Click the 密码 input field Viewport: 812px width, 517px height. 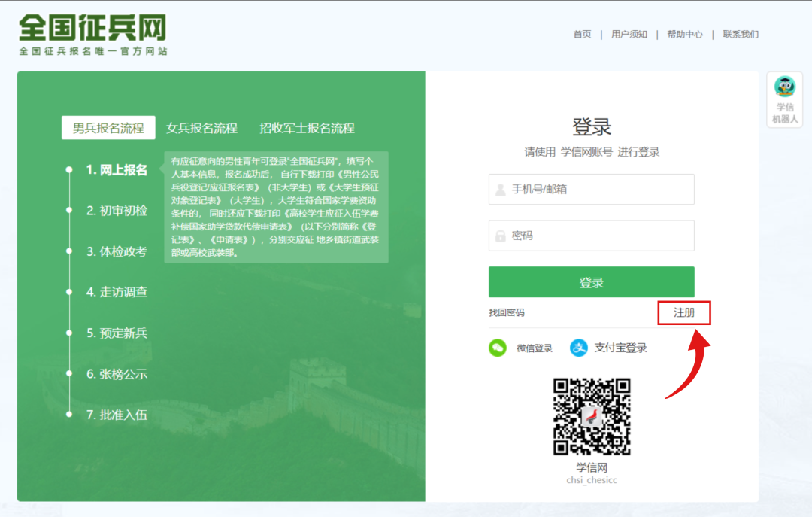tap(592, 236)
